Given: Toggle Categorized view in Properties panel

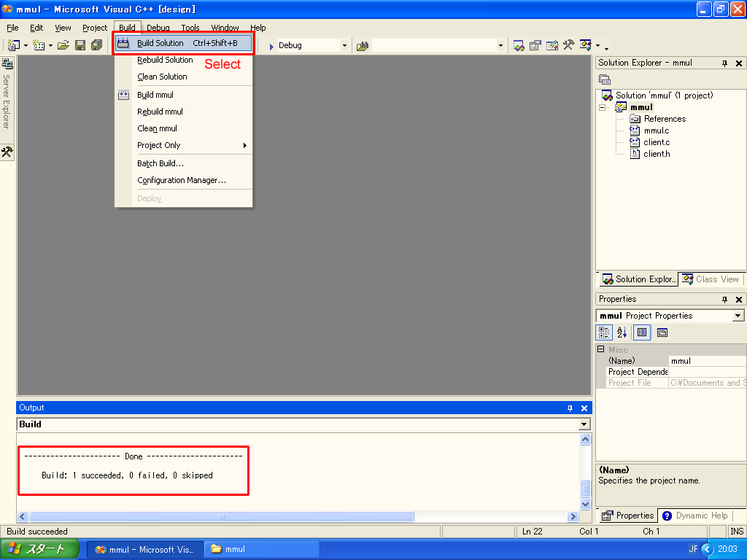Looking at the screenshot, I should tap(604, 332).
